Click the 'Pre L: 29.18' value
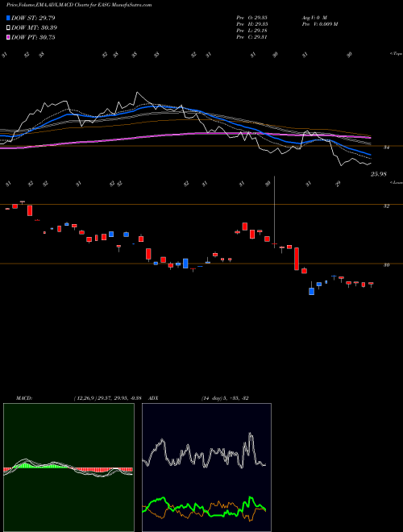403x532 pixels. [x=252, y=31]
